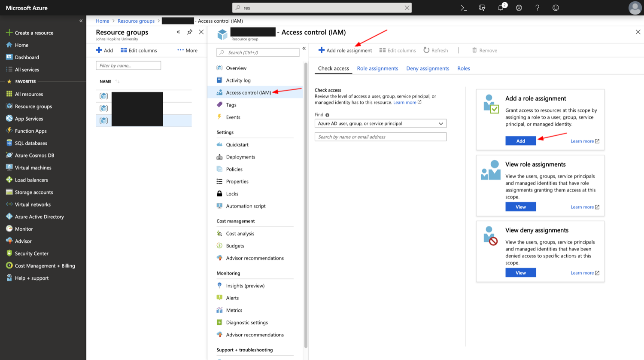Open the Find type dropdown

pyautogui.click(x=380, y=123)
